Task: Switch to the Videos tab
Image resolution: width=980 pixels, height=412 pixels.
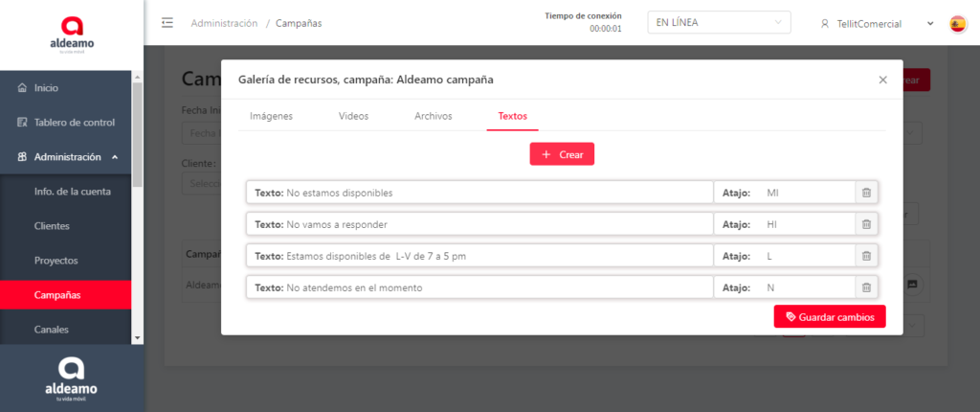Action: click(353, 116)
